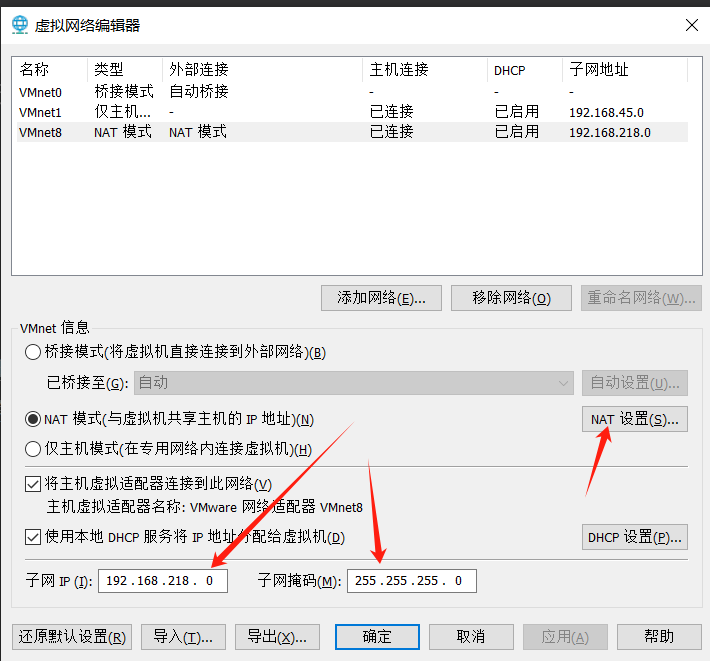This screenshot has width=710, height=661.
Task: Click the 子网 IP input field
Action: pos(163,581)
